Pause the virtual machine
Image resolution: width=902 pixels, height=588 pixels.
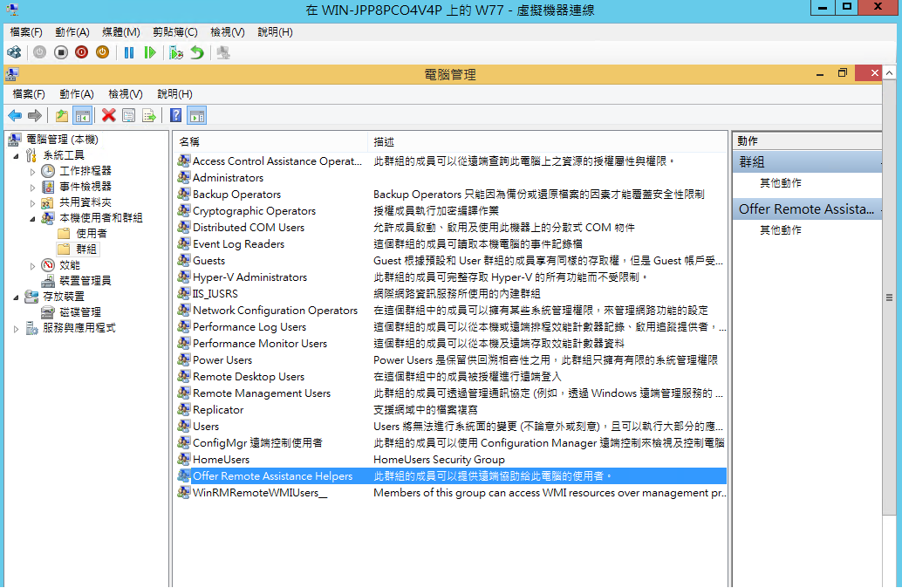[129, 53]
